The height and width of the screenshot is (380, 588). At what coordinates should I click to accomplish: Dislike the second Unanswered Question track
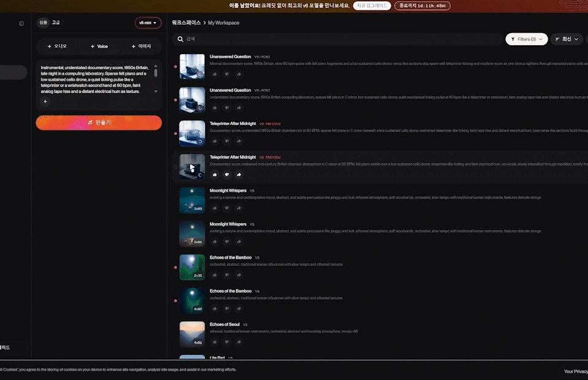coord(227,108)
